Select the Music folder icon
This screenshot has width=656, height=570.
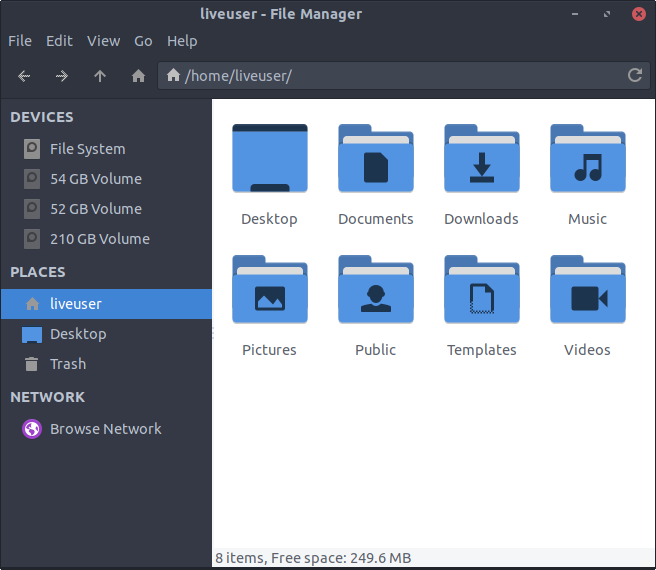(587, 159)
